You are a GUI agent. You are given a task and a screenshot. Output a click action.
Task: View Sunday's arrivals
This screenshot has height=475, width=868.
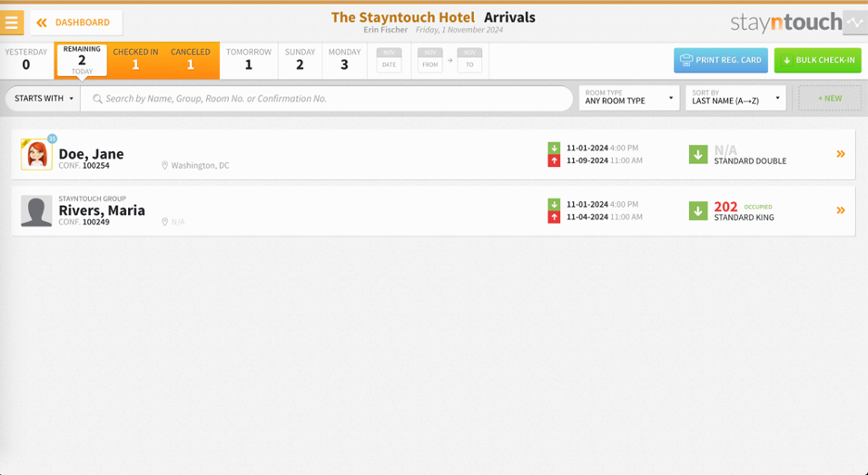[x=300, y=59]
